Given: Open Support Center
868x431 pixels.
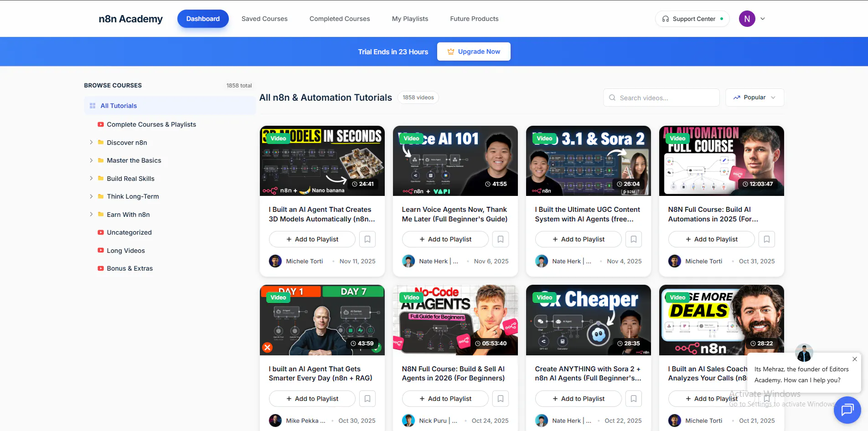Looking at the screenshot, I should [x=692, y=19].
